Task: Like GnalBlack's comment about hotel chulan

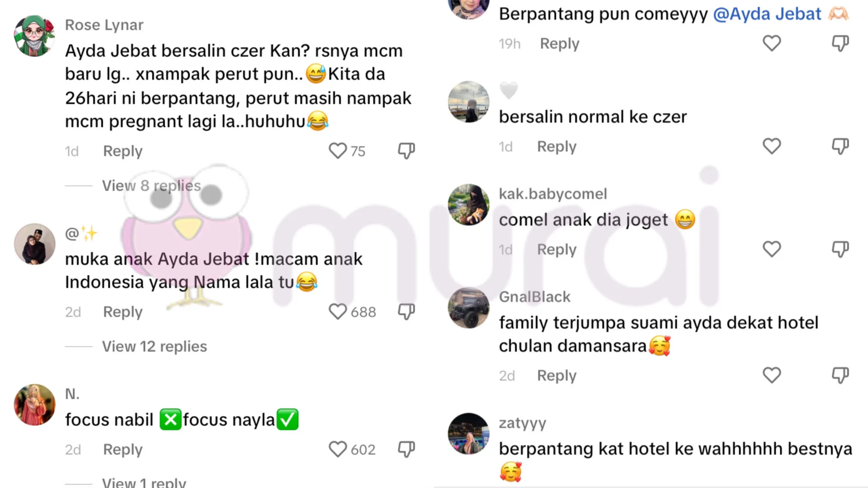Action: pyautogui.click(x=772, y=375)
